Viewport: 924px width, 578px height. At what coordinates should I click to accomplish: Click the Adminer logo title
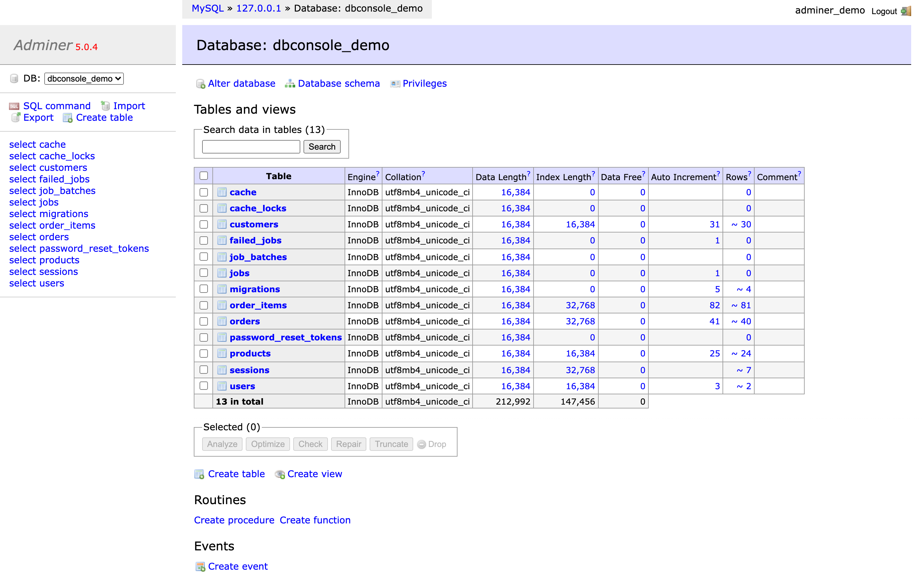coord(43,45)
